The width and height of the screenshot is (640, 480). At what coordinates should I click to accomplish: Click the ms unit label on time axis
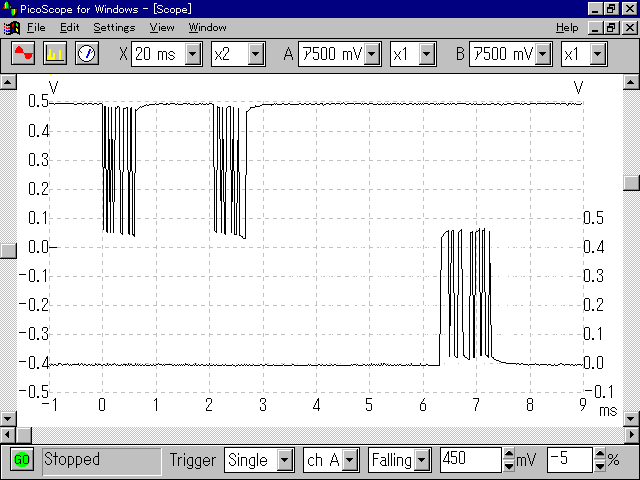pos(608,411)
